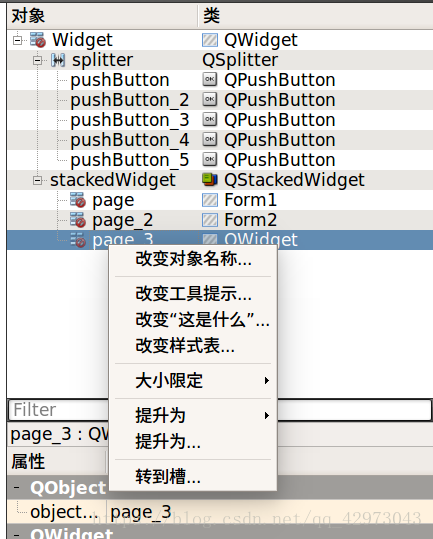Choose 改变“这是什么”... menu entry
Image resolution: width=433 pixels, height=539 pixels.
click(x=193, y=319)
